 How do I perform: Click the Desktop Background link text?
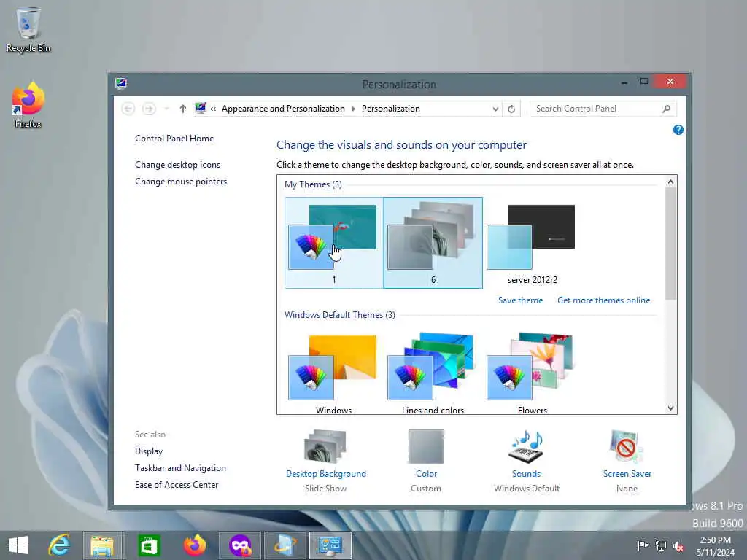coord(326,474)
